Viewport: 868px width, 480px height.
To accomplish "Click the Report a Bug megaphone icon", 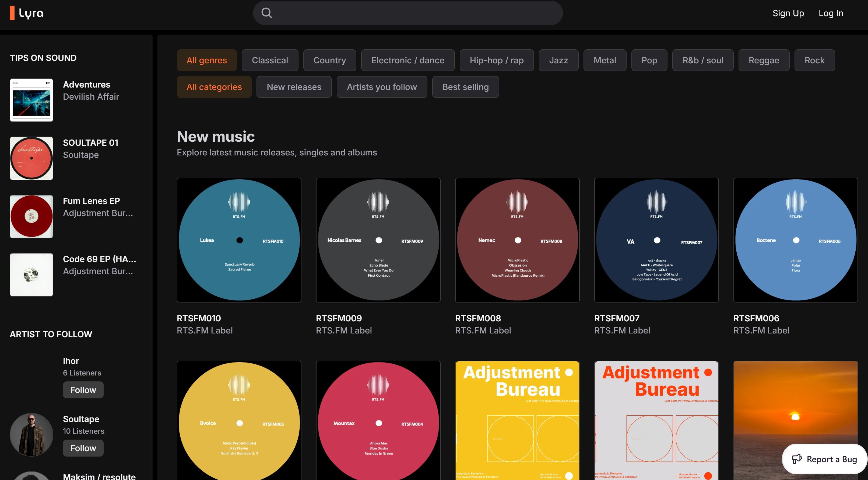I will pyautogui.click(x=797, y=459).
